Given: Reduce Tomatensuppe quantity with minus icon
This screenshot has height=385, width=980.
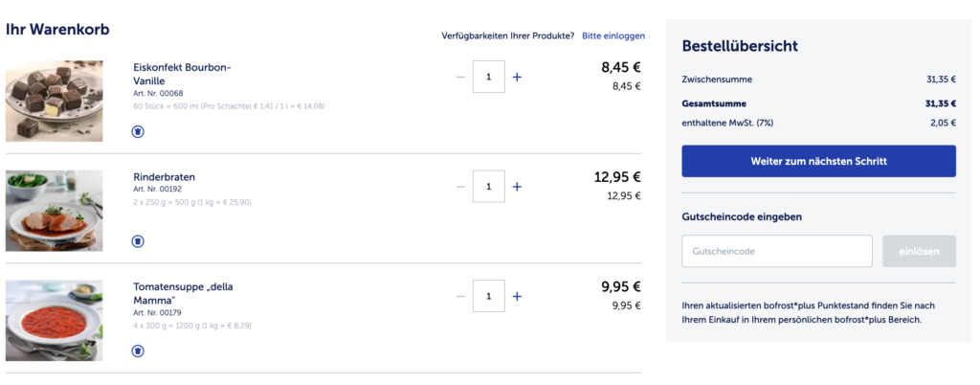Looking at the screenshot, I should (x=460, y=296).
